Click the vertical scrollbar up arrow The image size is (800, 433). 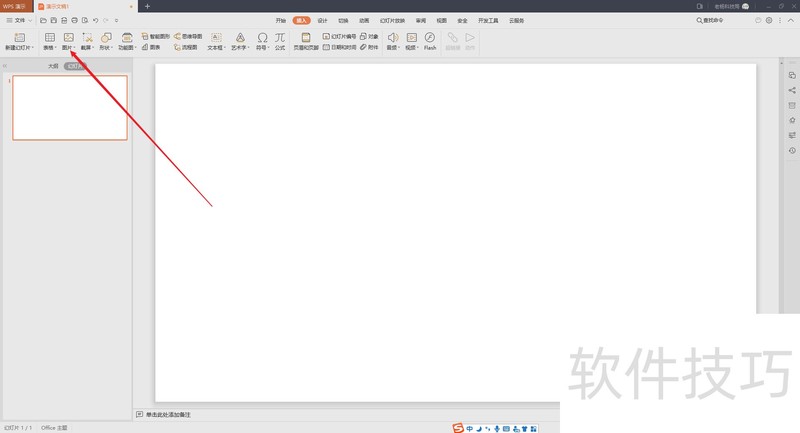(781, 62)
